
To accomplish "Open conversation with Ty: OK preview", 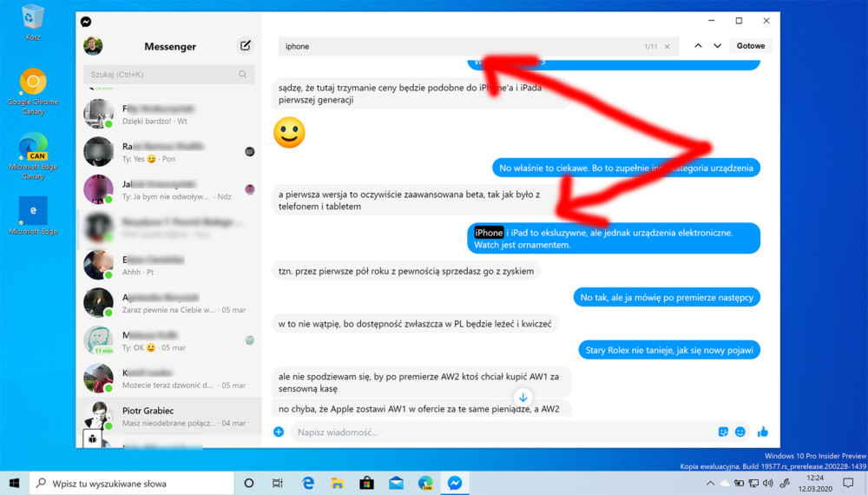I will (169, 340).
